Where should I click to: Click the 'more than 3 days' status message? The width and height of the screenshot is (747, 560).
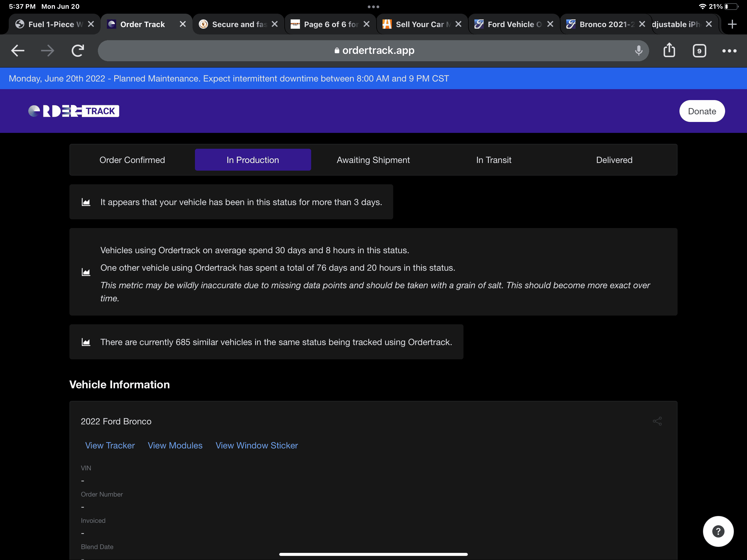pos(241,202)
